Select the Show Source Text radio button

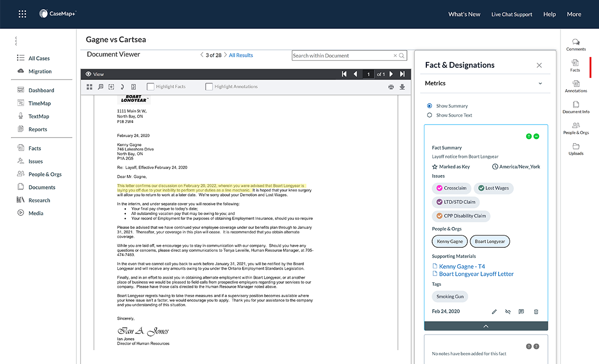coord(429,115)
